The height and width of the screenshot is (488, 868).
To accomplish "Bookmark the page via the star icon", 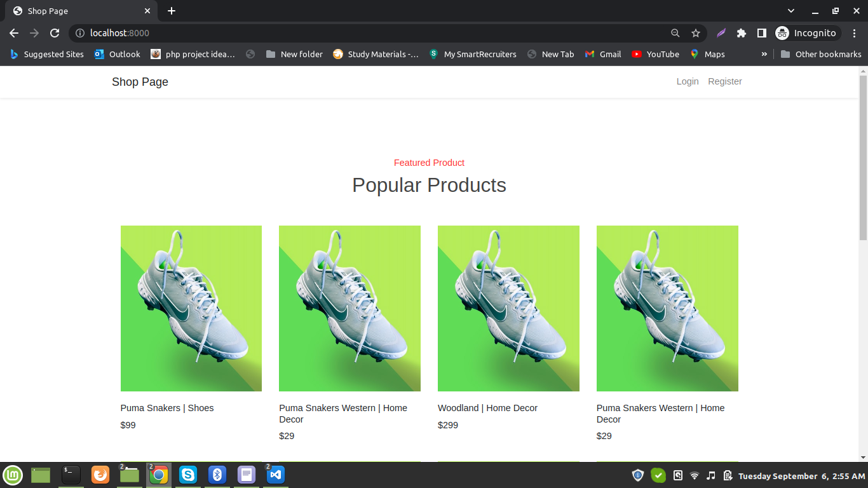I will 695,33.
